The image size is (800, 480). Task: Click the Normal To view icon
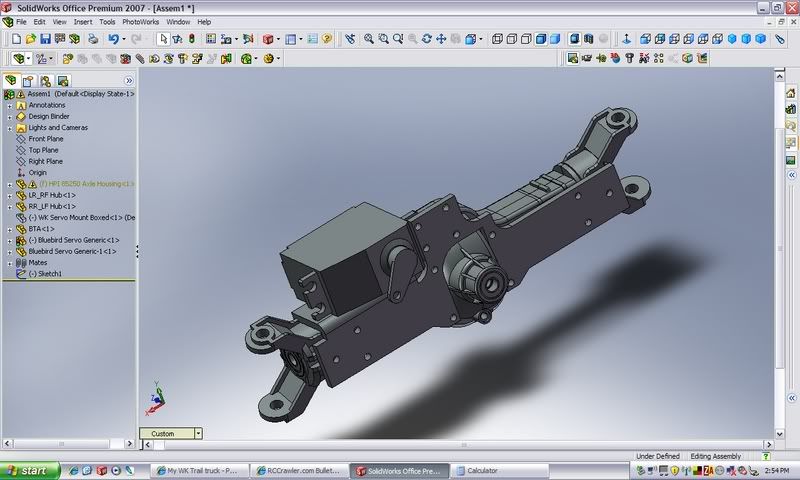(627, 39)
